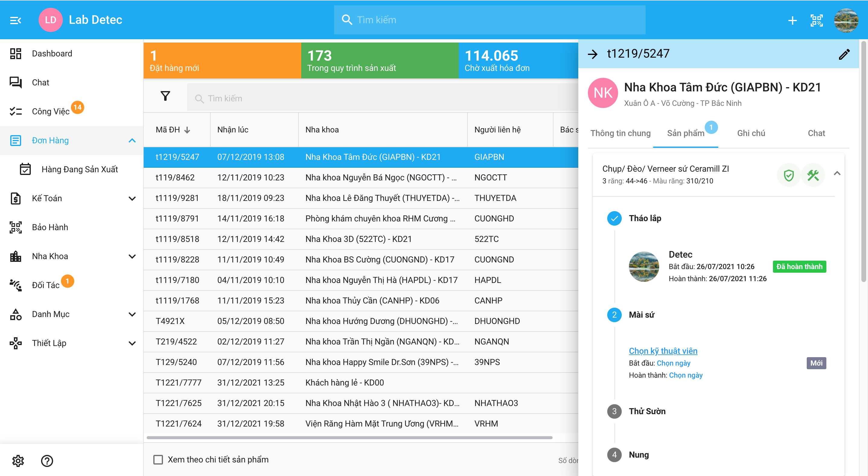Click the edit/pencil icon for order t1219/5247
The width and height of the screenshot is (868, 476).
point(844,54)
